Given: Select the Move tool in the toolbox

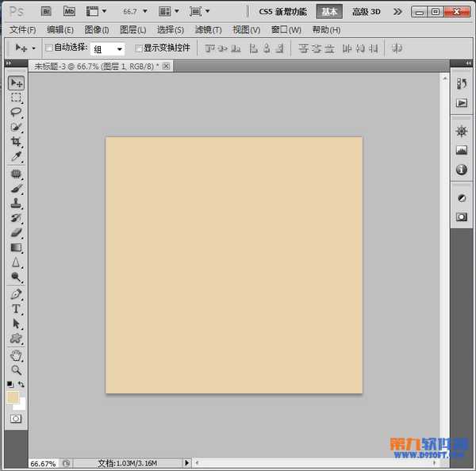Looking at the screenshot, I should [16, 83].
